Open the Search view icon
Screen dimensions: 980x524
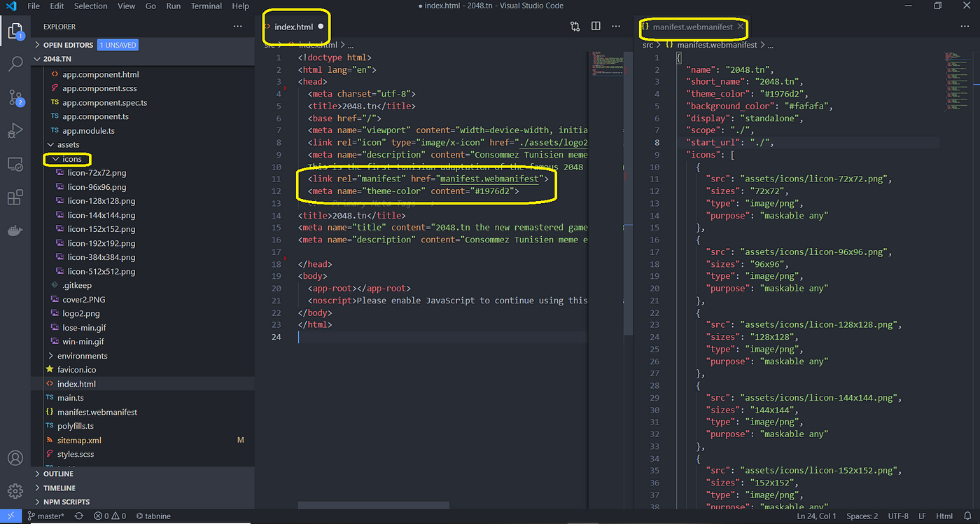click(15, 64)
